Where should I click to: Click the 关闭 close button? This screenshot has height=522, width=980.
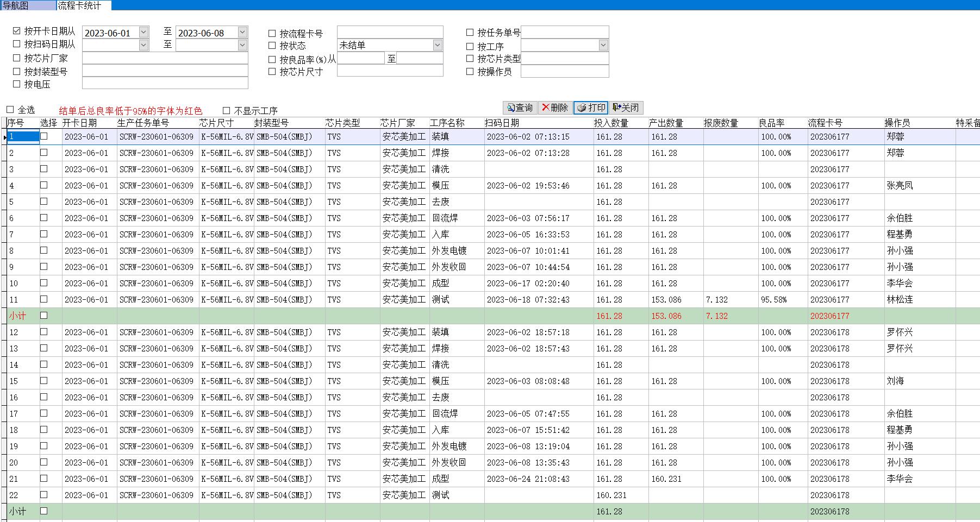pyautogui.click(x=626, y=108)
